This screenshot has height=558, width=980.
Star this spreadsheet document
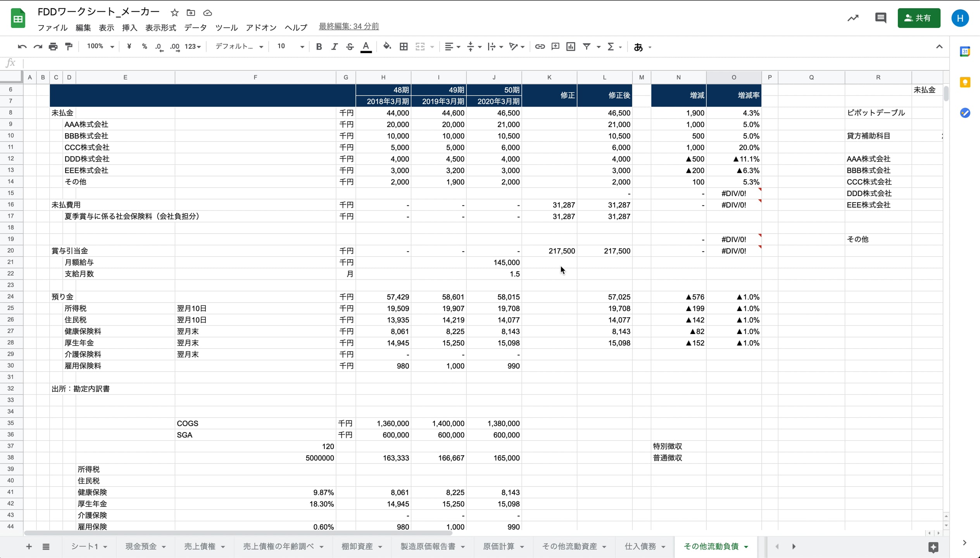click(x=174, y=13)
